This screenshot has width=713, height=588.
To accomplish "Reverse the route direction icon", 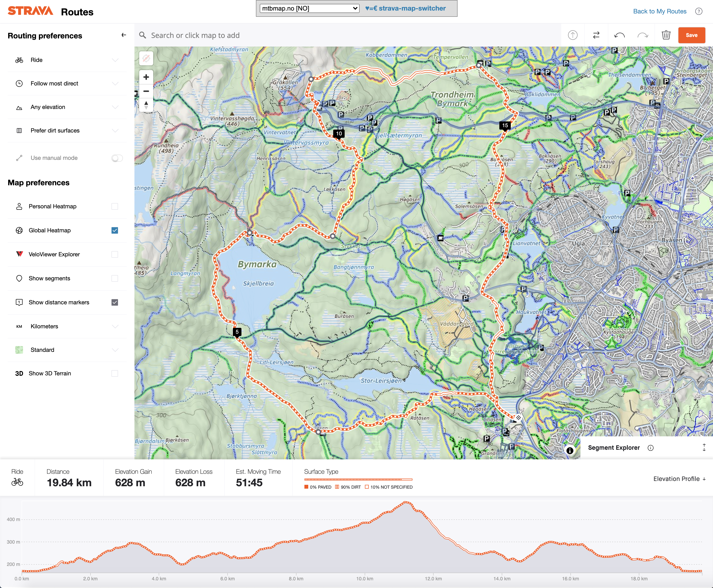I will pyautogui.click(x=596, y=35).
